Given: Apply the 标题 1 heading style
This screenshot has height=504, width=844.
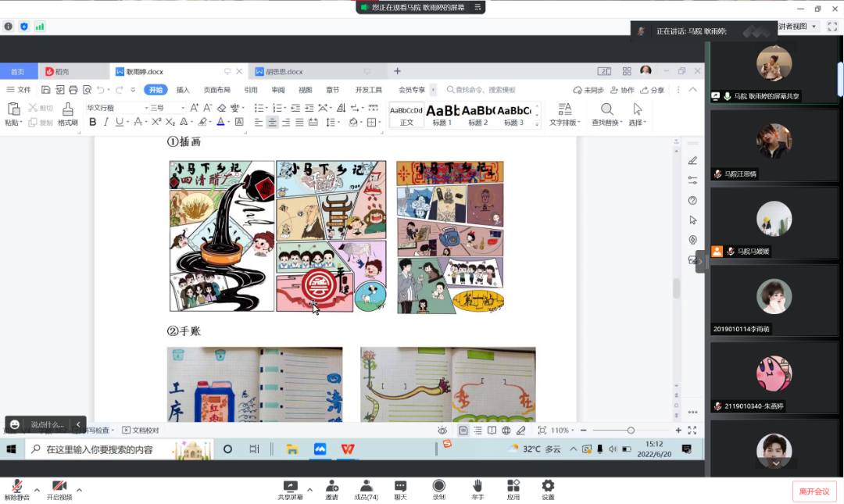Looking at the screenshot, I should click(442, 115).
